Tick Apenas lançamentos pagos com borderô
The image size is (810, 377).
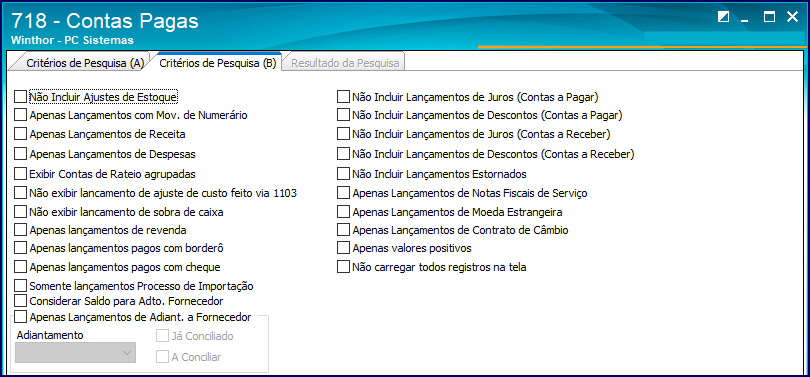20,248
